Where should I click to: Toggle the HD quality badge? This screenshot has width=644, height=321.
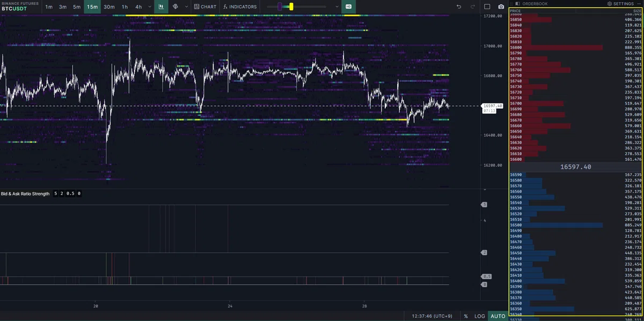point(348,6)
